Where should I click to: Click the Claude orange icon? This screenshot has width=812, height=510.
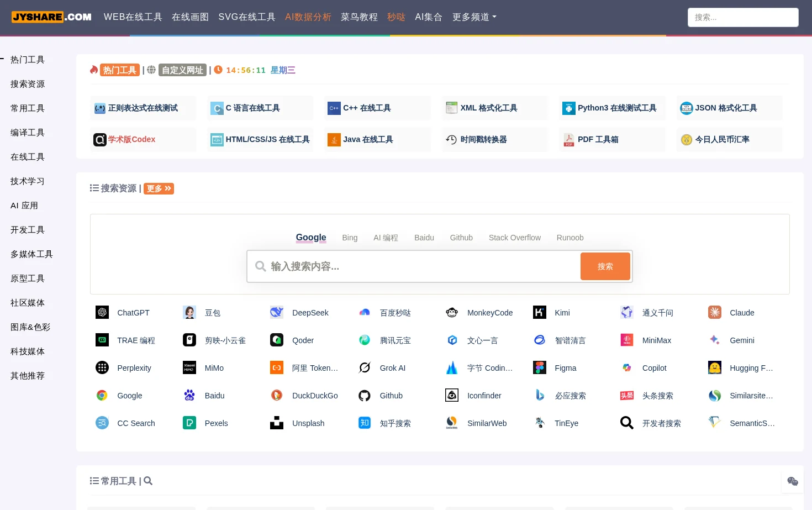[x=715, y=313]
